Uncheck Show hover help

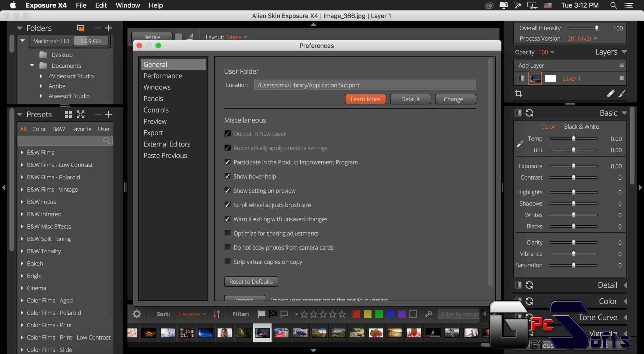coord(228,176)
